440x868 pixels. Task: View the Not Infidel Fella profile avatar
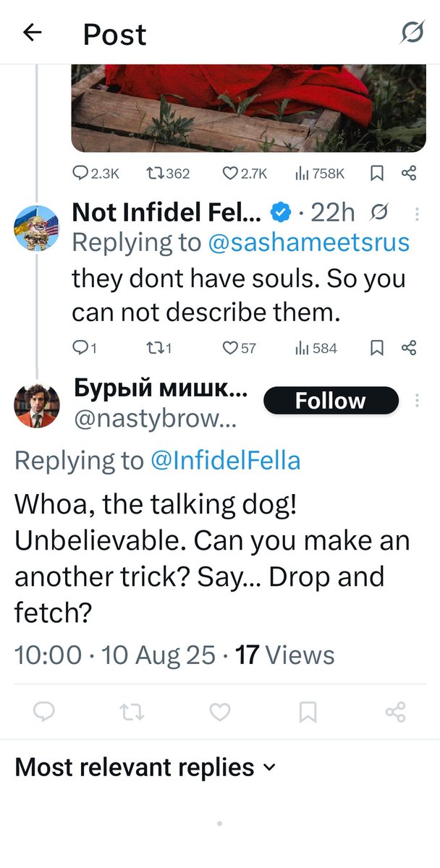(x=36, y=228)
